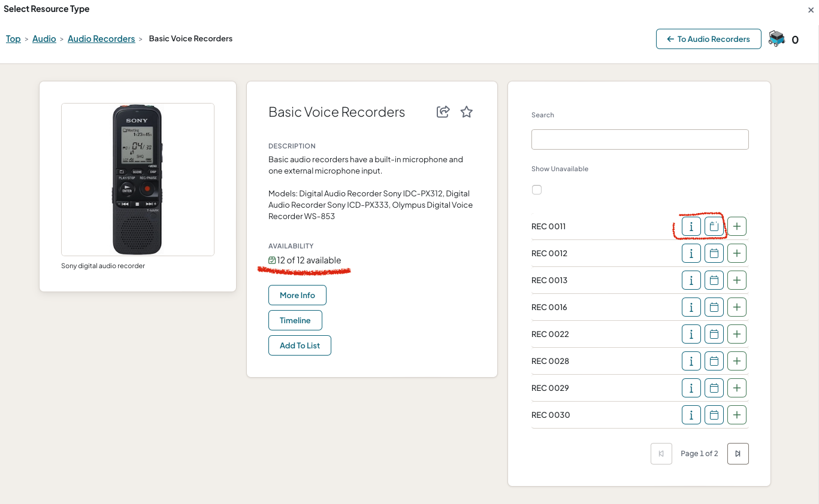Open the Timeline button
Viewport: 819px width, 504px height.
(295, 320)
